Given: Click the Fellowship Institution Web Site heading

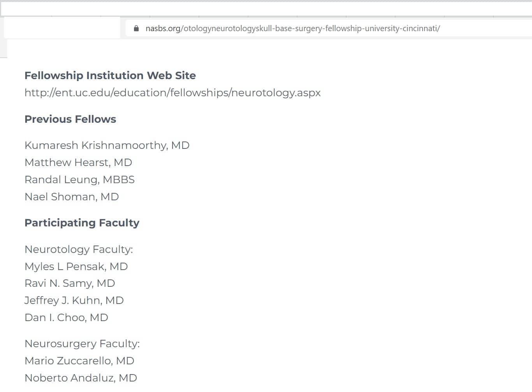Looking at the screenshot, I should point(110,75).
